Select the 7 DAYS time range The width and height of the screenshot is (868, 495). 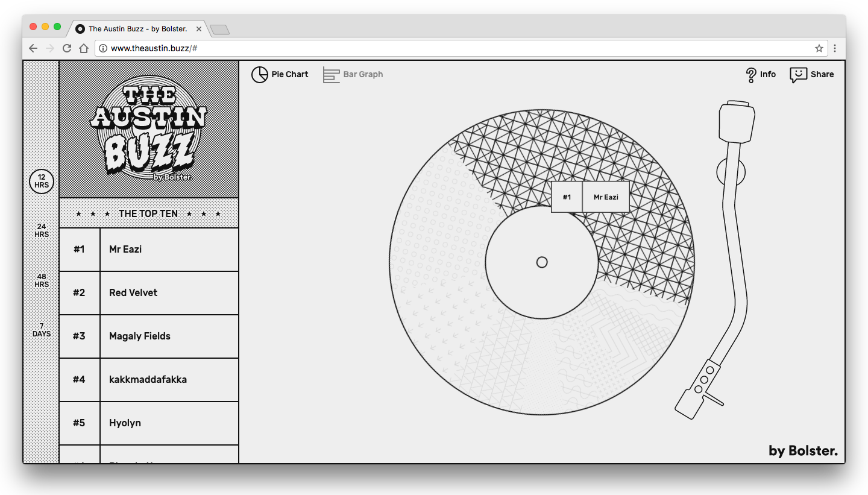point(42,330)
